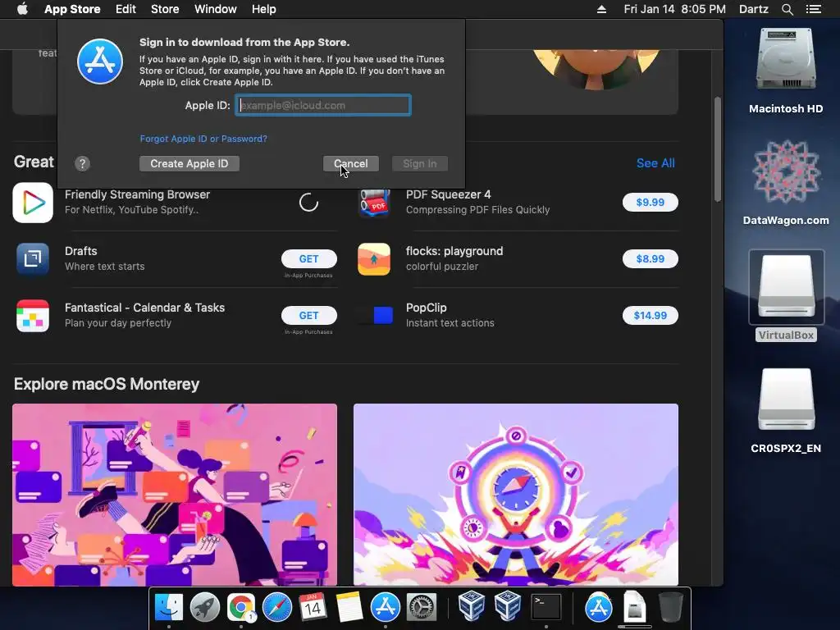Open Spotlight search magnifier

[x=787, y=9]
